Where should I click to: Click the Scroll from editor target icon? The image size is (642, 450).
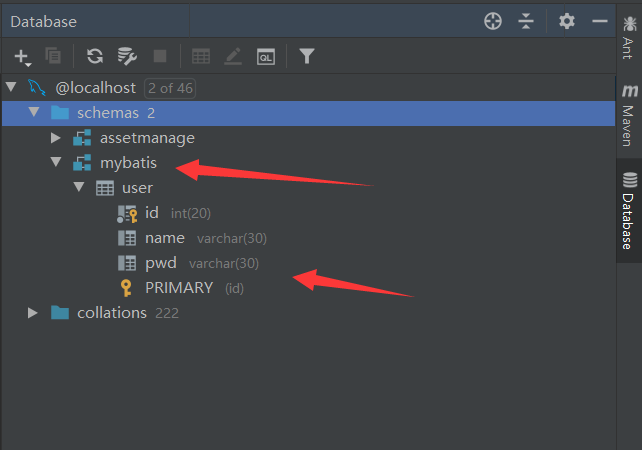[x=493, y=21]
